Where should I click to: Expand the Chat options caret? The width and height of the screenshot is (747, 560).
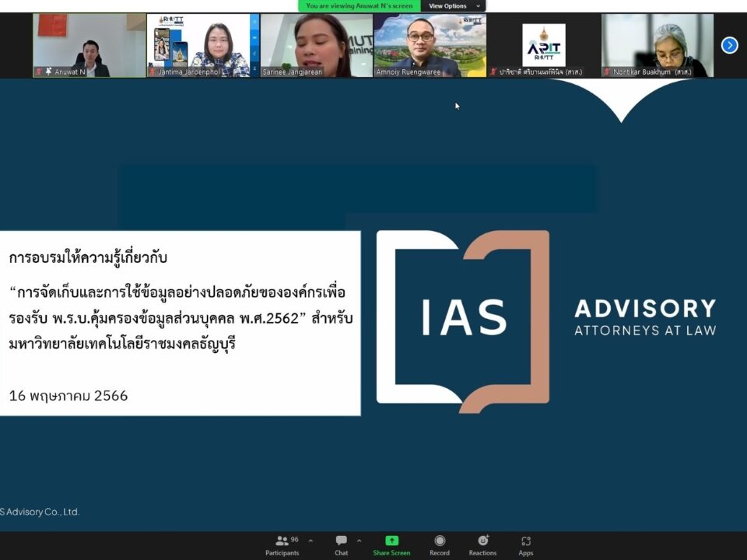point(359,541)
